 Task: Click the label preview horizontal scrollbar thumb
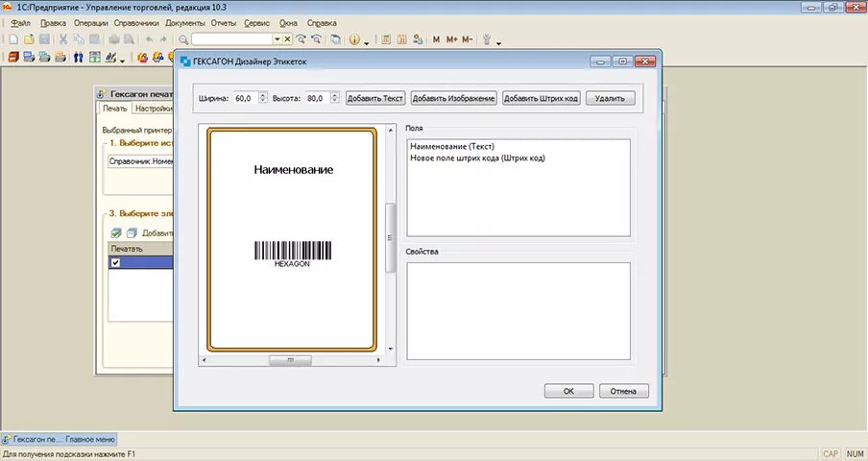(x=290, y=360)
